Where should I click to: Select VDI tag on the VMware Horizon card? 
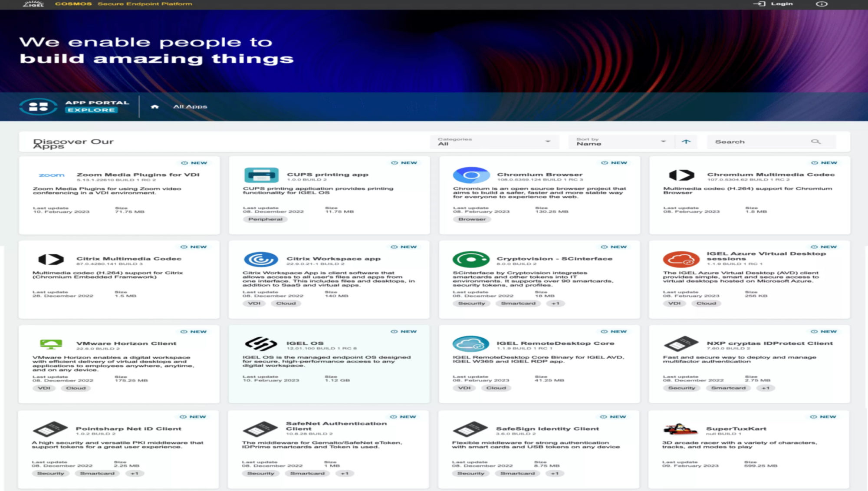tap(44, 389)
